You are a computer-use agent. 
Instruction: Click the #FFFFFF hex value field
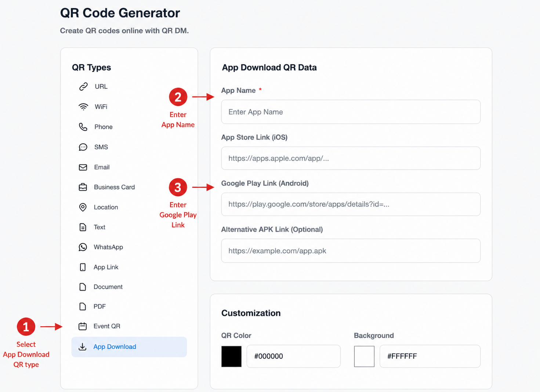(430, 356)
